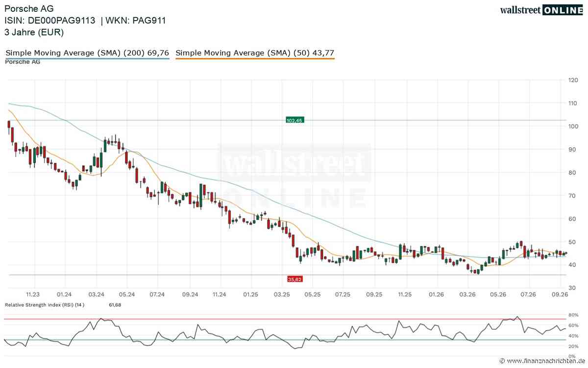The width and height of the screenshot is (588, 368).
Task: Click the y-axis price label 120
Action: pyautogui.click(x=573, y=80)
